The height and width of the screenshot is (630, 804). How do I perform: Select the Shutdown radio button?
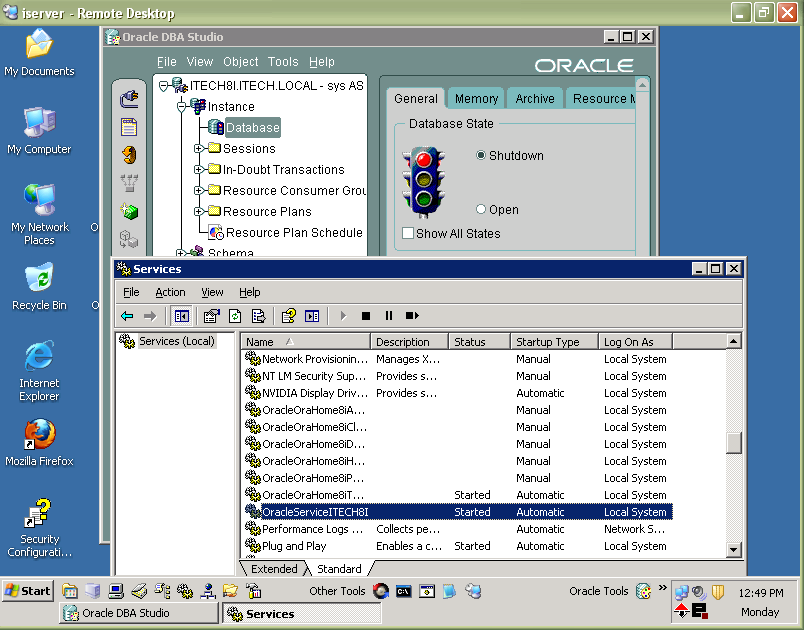point(481,156)
